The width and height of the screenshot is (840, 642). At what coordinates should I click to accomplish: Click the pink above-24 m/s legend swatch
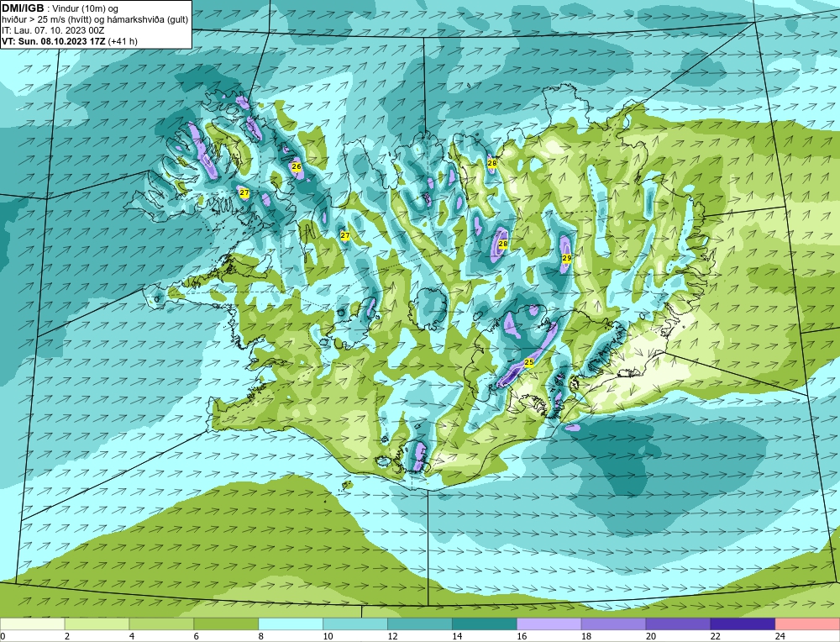[x=807, y=624]
